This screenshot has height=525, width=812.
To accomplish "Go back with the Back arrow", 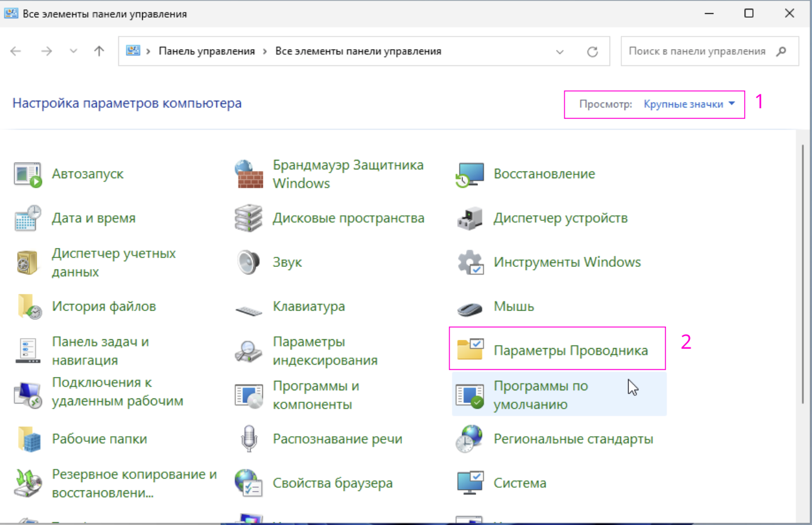I will [x=16, y=52].
